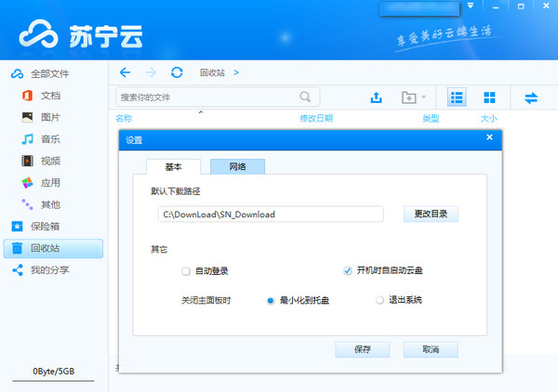
Task: Click the refresh icon in navigation bar
Action: click(x=177, y=72)
